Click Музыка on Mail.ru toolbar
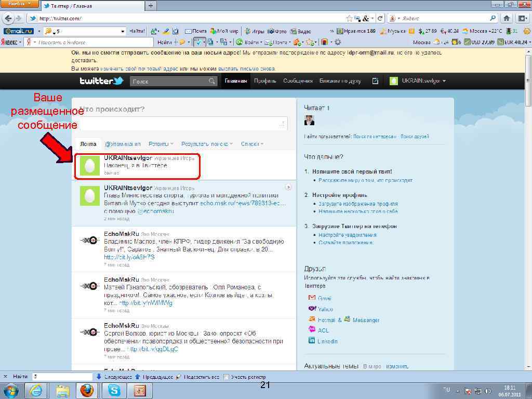 (393, 31)
